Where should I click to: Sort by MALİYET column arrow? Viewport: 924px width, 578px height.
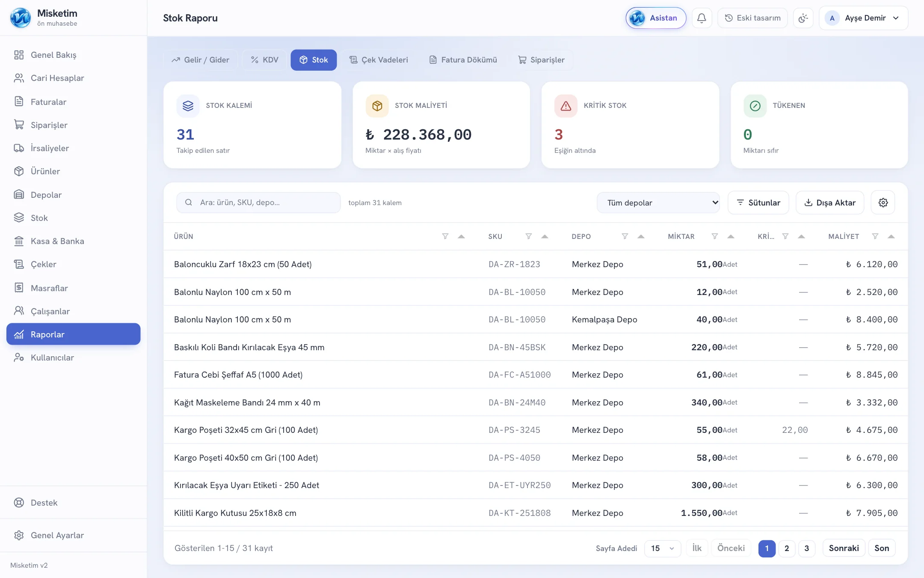click(x=891, y=236)
